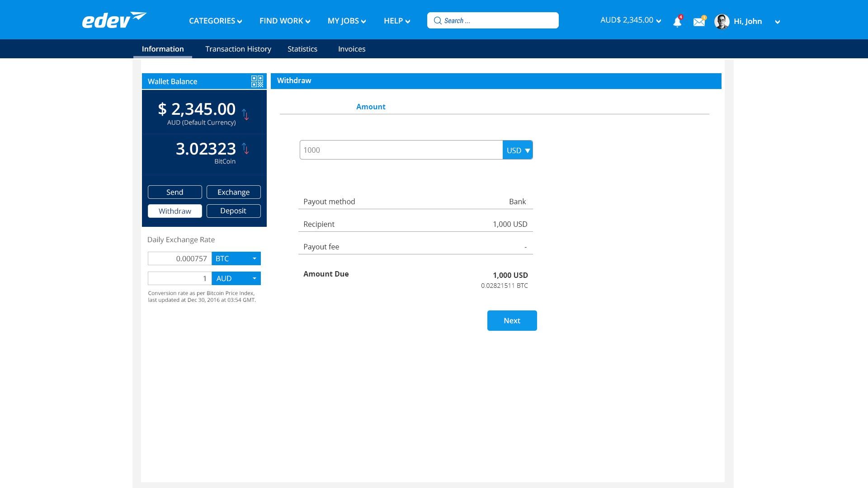Open the notifications bell
The width and height of the screenshot is (868, 488).
point(677,22)
